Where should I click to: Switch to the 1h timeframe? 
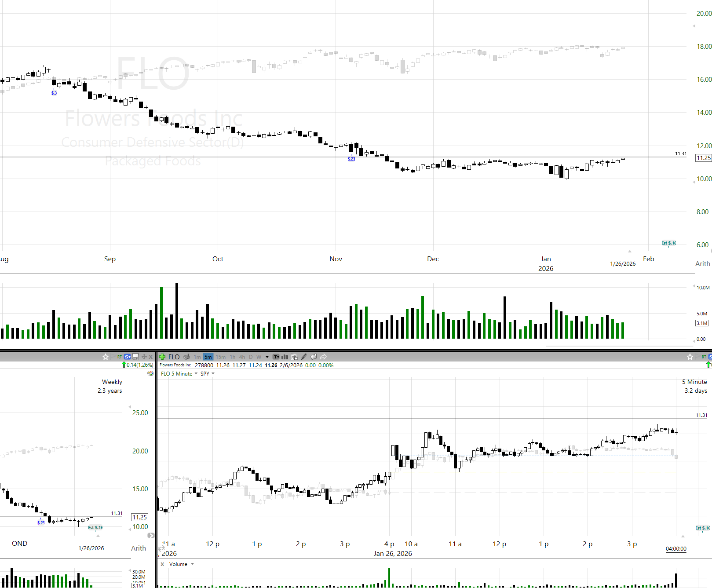[233, 357]
